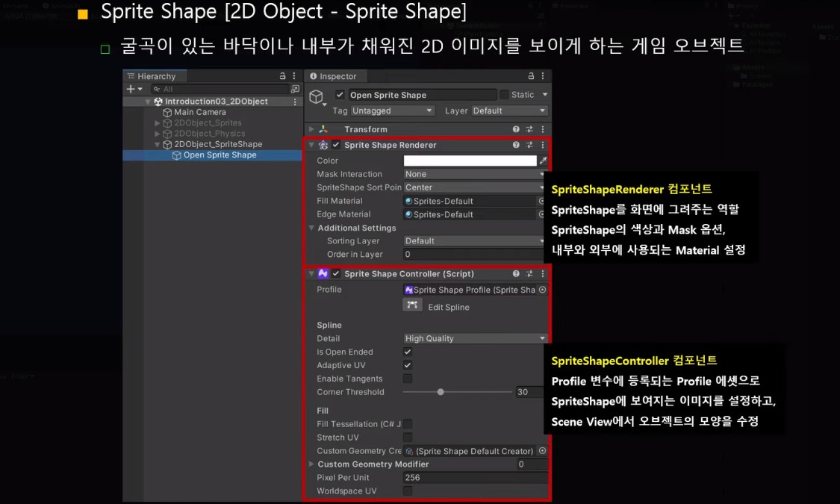
Task: Switch to the Hierarchy tab
Action: [155, 76]
